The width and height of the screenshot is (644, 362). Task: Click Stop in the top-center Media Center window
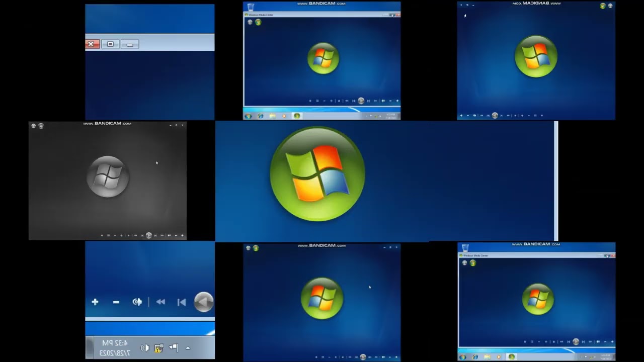(339, 101)
